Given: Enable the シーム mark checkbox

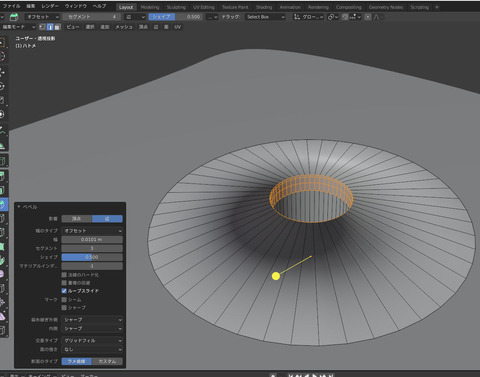Looking at the screenshot, I should pos(64,299).
